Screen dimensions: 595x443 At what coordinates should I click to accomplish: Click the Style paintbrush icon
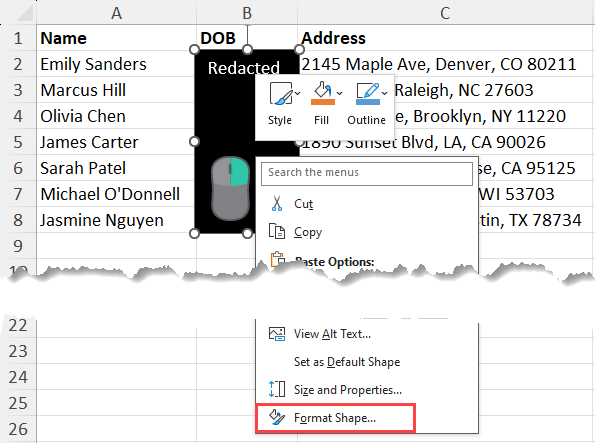click(280, 93)
